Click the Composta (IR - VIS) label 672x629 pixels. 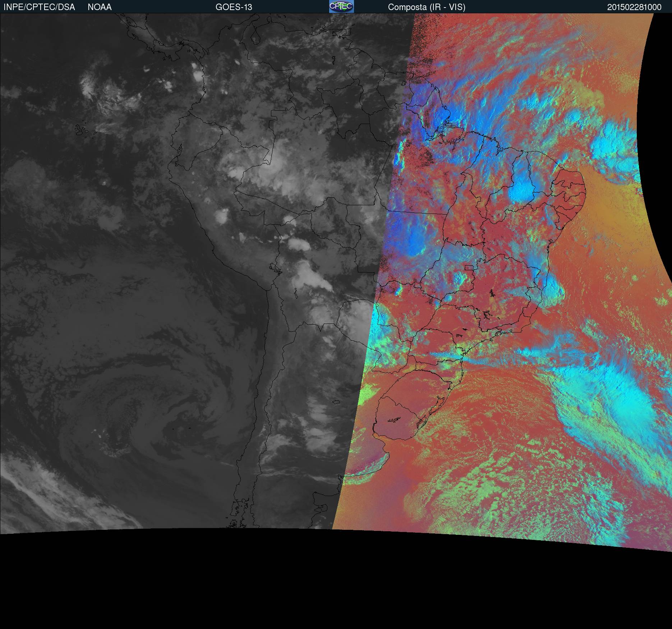click(x=427, y=7)
